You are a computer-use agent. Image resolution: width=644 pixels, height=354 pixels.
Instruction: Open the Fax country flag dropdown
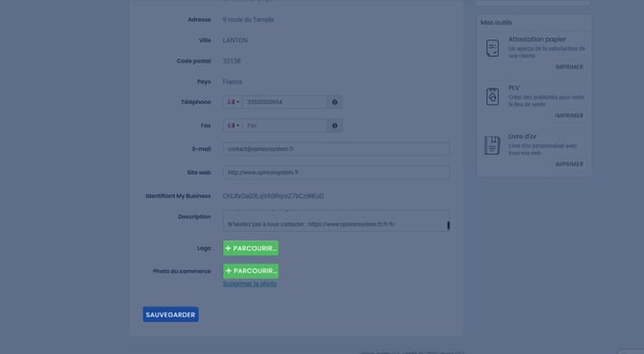click(x=233, y=125)
